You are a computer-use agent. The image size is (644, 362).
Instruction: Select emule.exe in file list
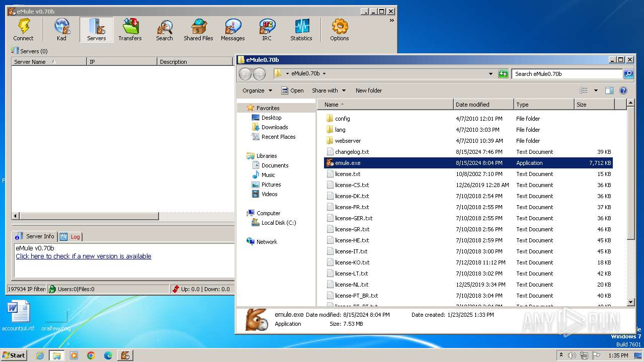[x=468, y=163]
